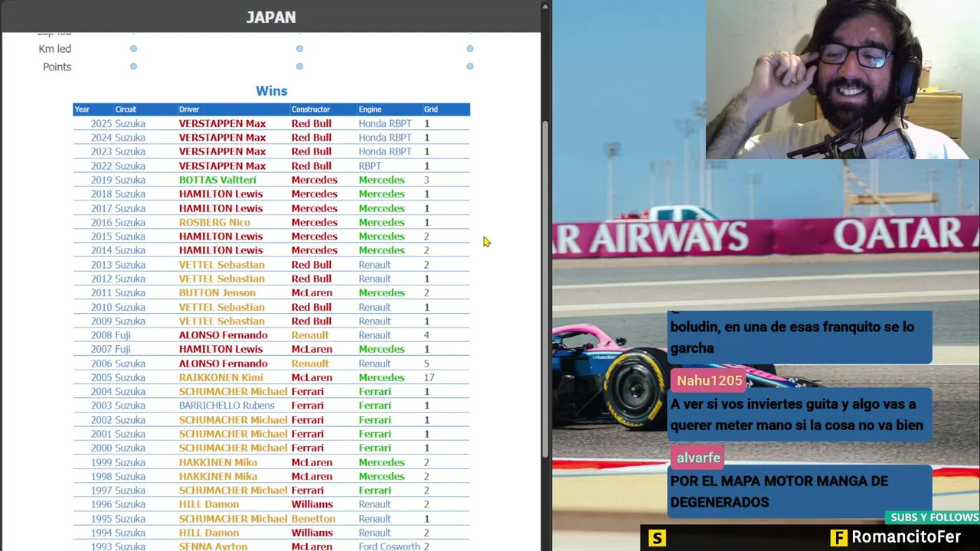Image resolution: width=980 pixels, height=551 pixels.
Task: Open BUTTON Jenson driver link
Action: 217,293
